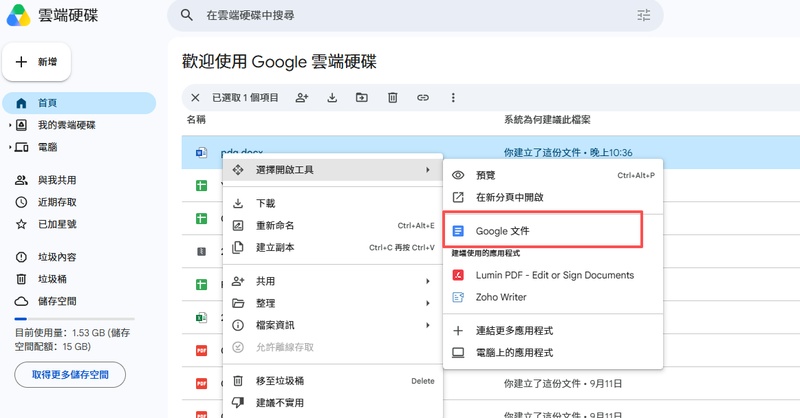
Task: Expand the 電腦 tree arrow
Action: click(x=10, y=147)
